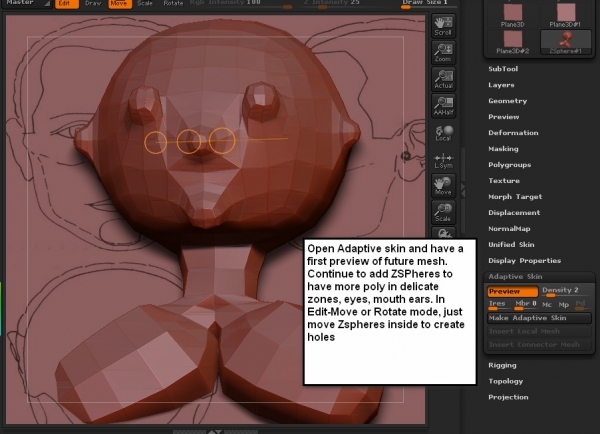Click Insert Local Mesh button

(539, 331)
